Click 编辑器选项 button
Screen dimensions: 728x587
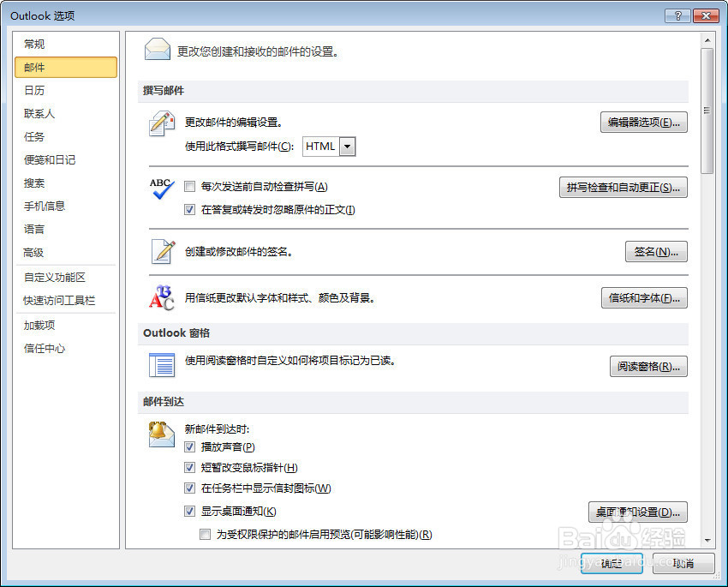point(643,123)
